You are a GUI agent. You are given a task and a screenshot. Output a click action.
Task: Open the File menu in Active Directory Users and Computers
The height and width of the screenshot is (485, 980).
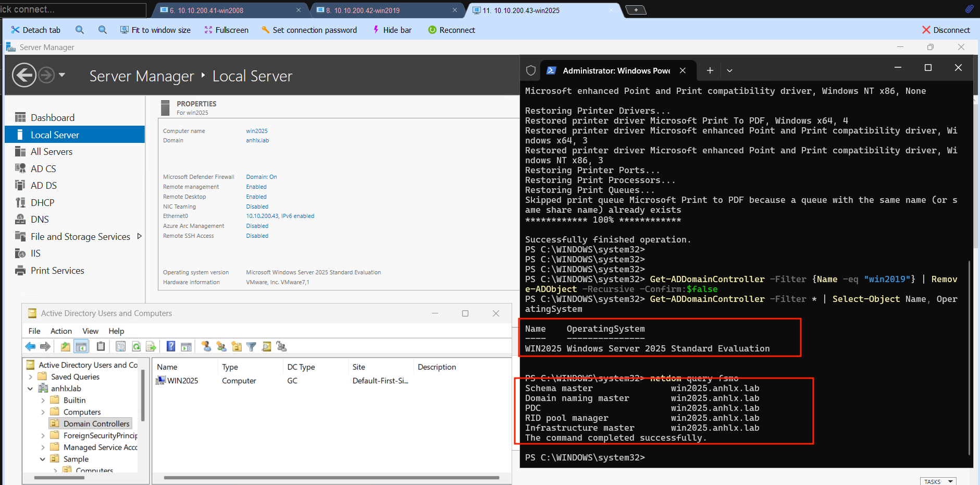pyautogui.click(x=34, y=331)
